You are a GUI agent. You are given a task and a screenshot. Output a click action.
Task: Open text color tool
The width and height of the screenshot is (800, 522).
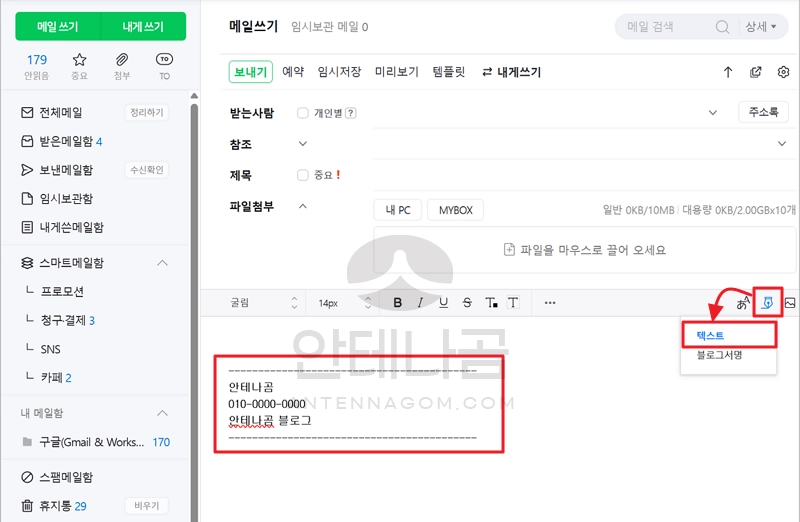(491, 303)
